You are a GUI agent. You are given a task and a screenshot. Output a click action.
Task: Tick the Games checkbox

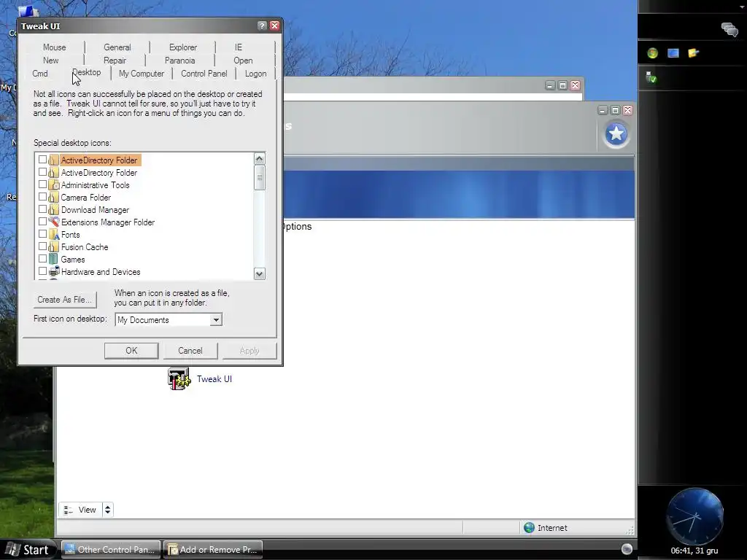pos(42,259)
